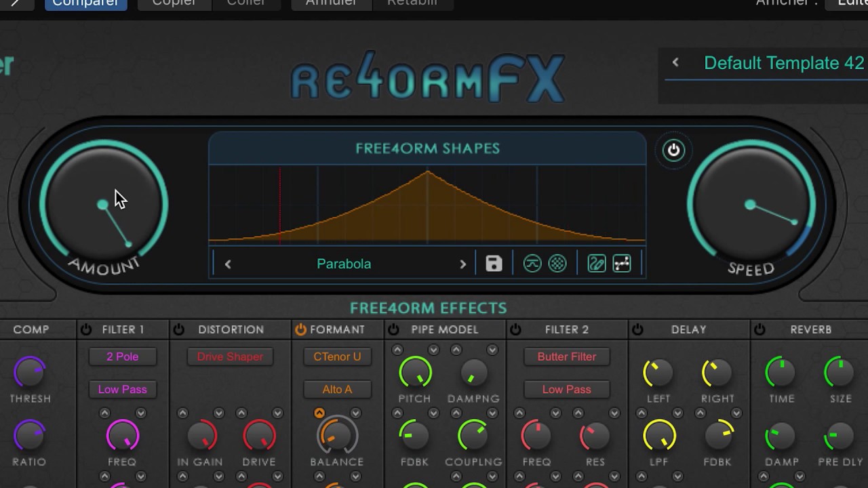Click the SPEED knob
868x488 pixels.
751,204
